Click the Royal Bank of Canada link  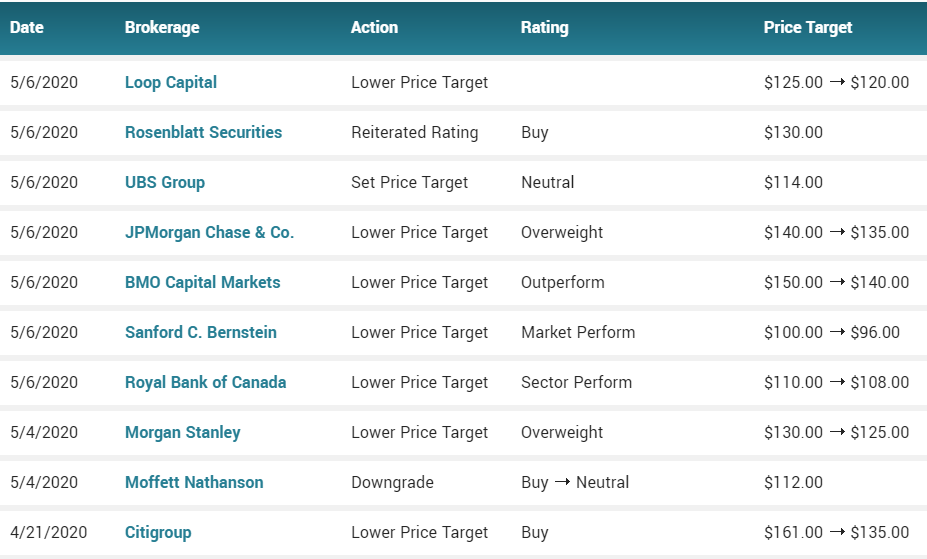(x=206, y=383)
